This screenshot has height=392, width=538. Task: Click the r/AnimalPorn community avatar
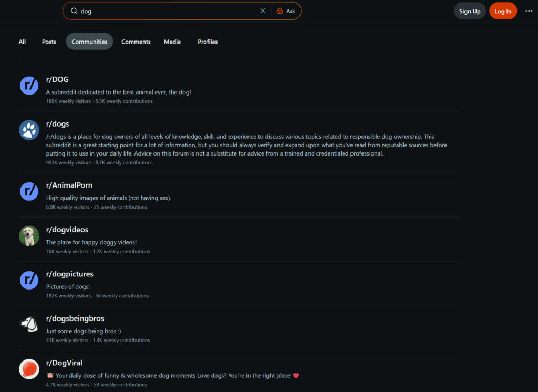[29, 191]
